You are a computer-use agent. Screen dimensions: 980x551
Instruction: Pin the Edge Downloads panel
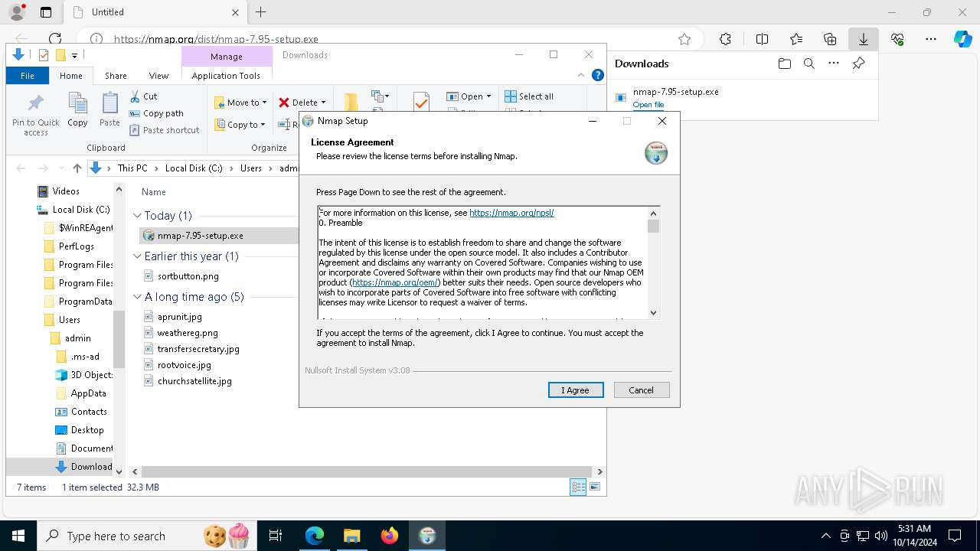point(858,64)
